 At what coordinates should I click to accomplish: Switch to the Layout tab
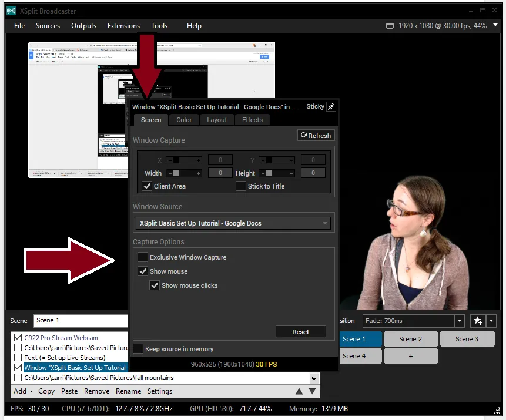click(x=217, y=120)
